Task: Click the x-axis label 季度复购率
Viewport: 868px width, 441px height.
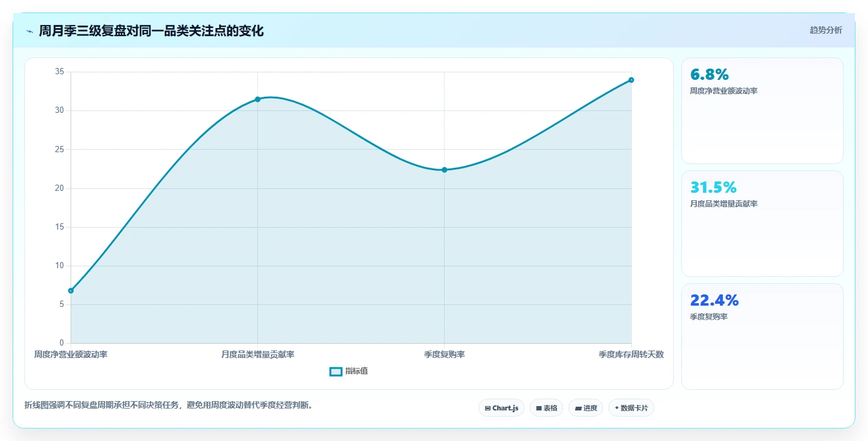Action: click(x=445, y=354)
